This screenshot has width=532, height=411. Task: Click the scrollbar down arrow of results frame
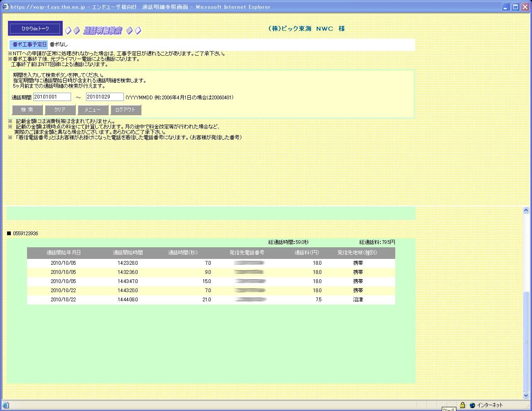click(x=526, y=396)
